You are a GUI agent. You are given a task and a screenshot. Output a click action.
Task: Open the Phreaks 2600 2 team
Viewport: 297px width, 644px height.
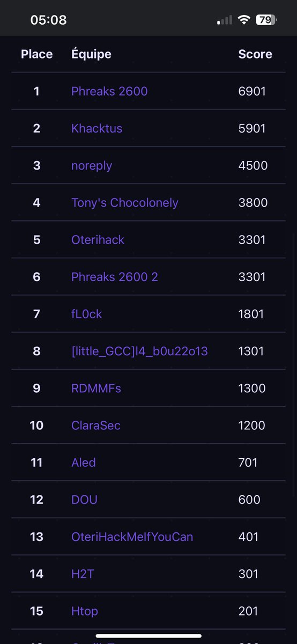click(x=114, y=277)
